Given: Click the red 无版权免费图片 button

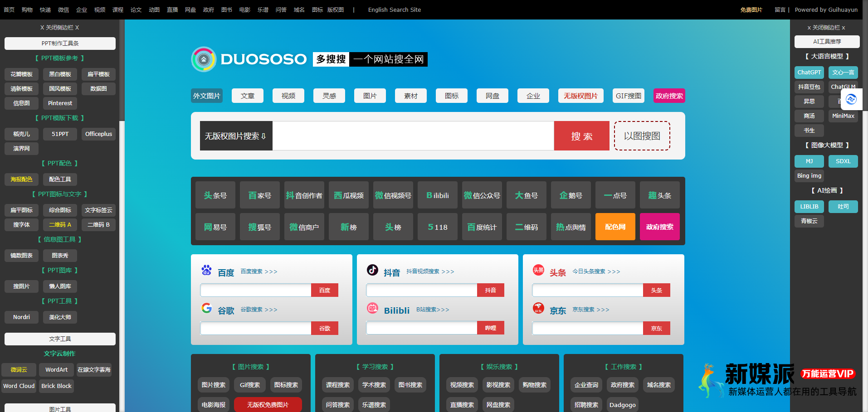Looking at the screenshot, I should coord(268,405).
